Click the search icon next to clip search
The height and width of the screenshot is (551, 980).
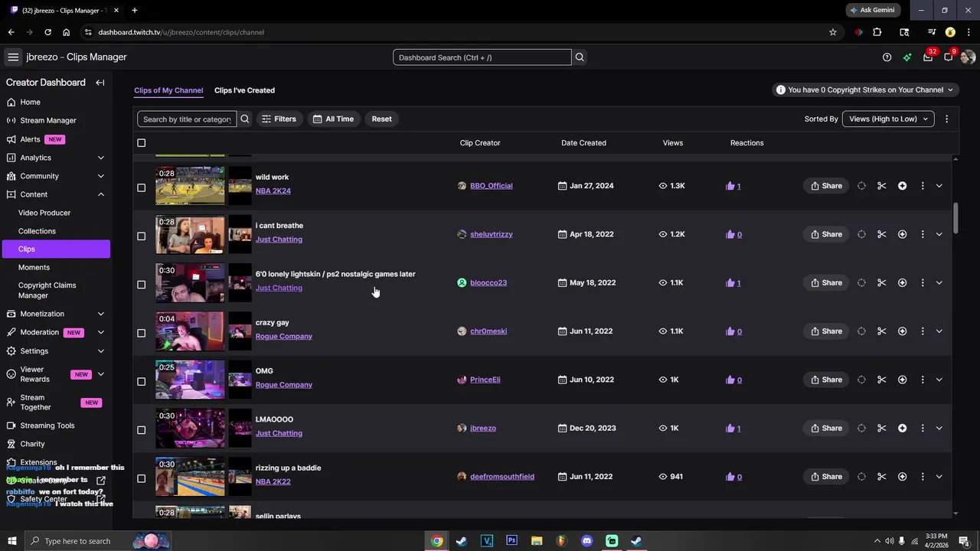(245, 119)
